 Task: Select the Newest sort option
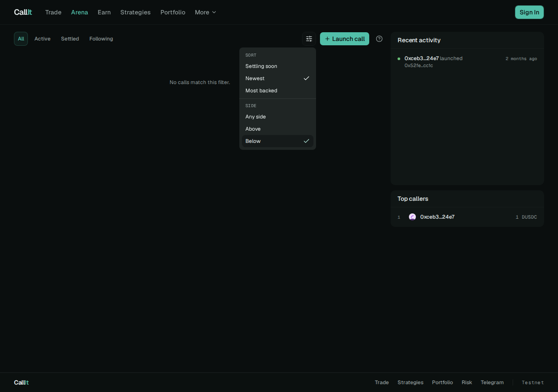click(x=278, y=78)
